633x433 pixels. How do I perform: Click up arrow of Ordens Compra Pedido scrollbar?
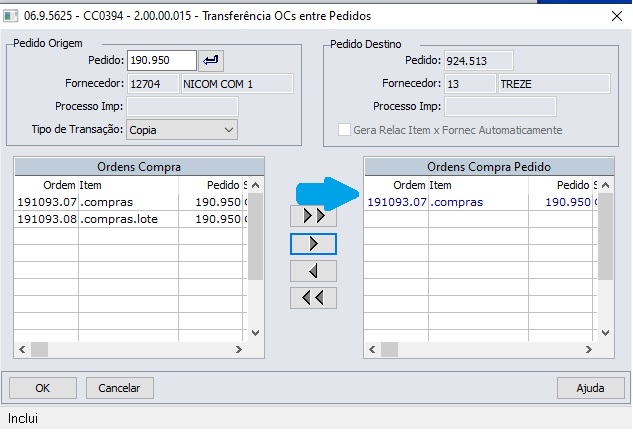(606, 185)
